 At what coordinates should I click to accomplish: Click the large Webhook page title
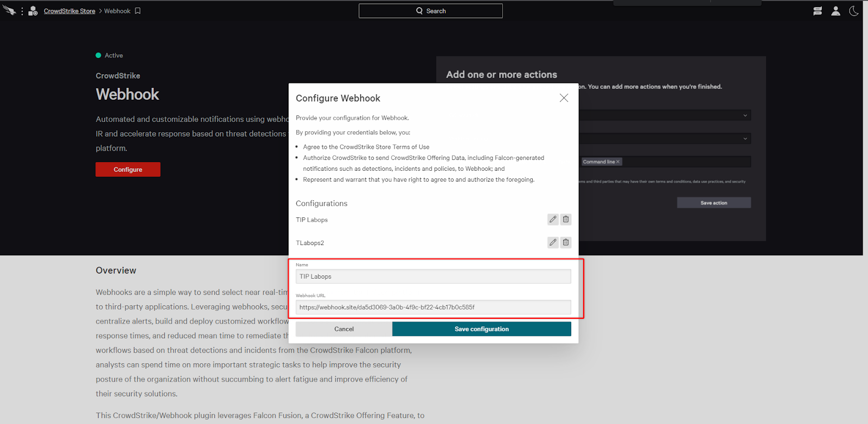[x=127, y=94]
